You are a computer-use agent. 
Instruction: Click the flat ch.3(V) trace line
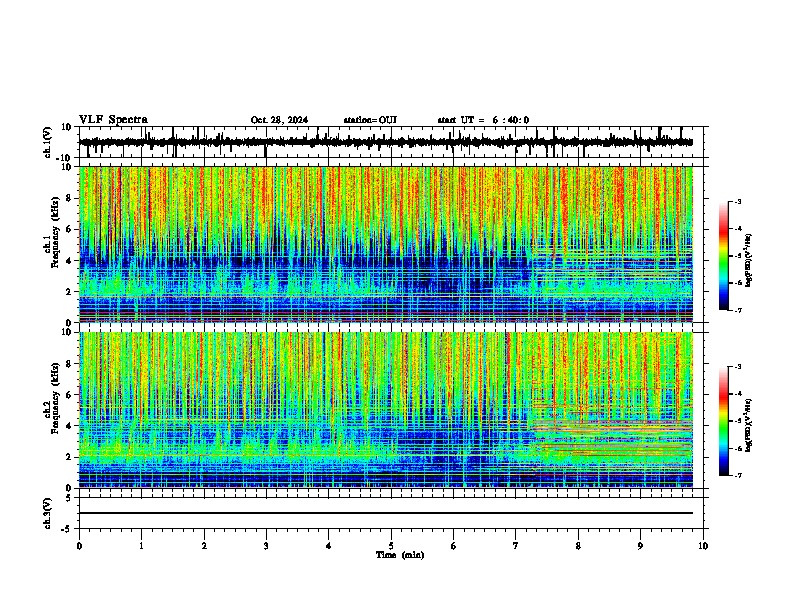(x=386, y=513)
